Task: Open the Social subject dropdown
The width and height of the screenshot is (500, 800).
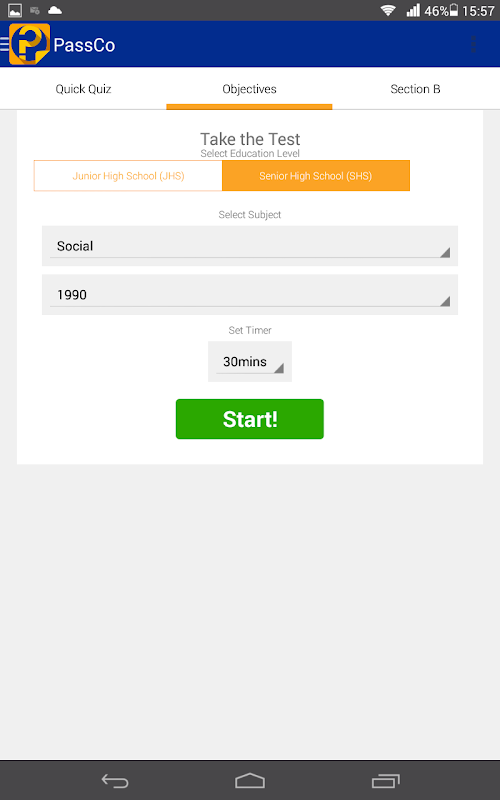Action: pos(250,246)
